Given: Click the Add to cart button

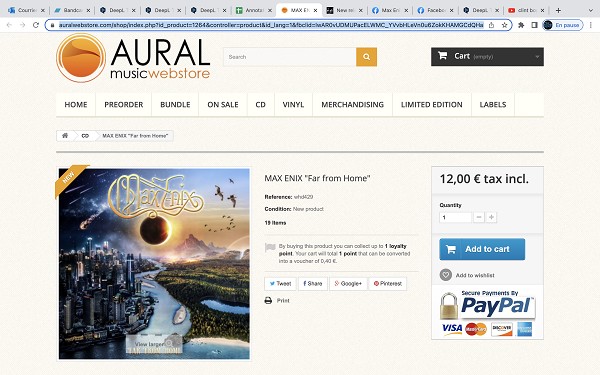Looking at the screenshot, I should click(x=482, y=249).
